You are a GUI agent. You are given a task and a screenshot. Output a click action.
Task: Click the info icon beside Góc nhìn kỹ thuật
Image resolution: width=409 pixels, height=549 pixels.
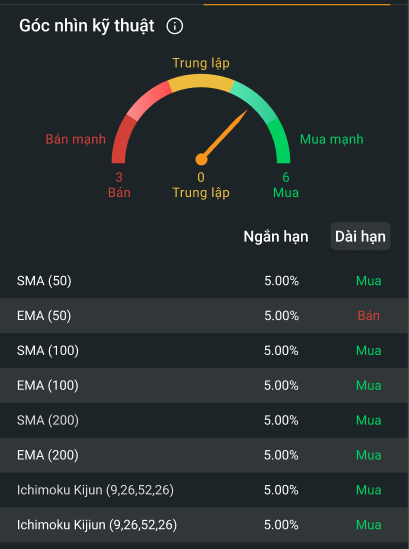pos(174,26)
